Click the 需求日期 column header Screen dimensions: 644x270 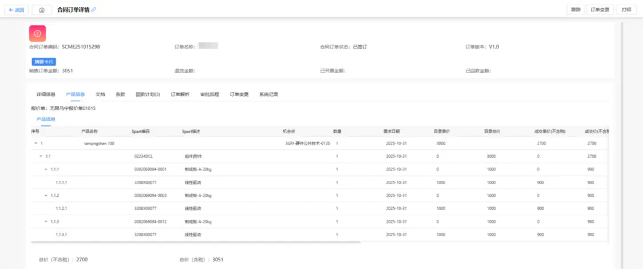point(392,132)
